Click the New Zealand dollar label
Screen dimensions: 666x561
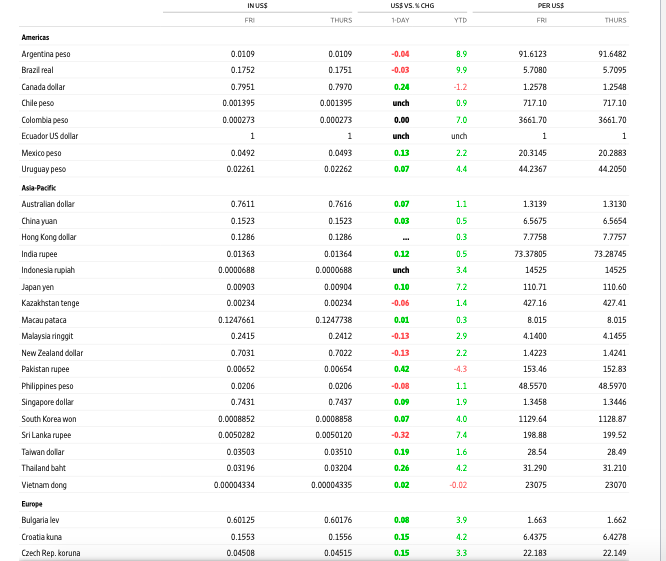[52, 353]
